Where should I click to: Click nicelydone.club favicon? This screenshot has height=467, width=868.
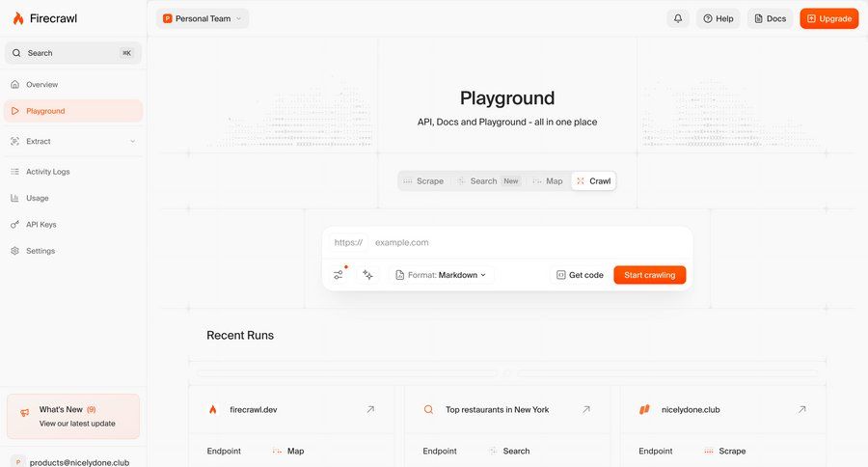click(644, 409)
